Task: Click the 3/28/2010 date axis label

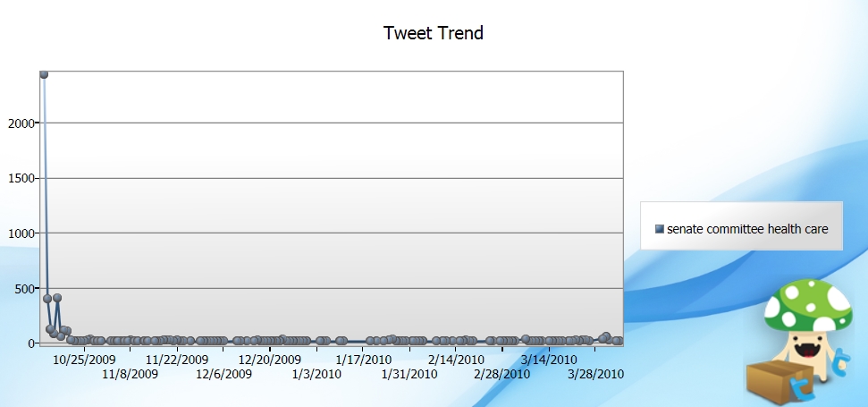Action: tap(596, 374)
